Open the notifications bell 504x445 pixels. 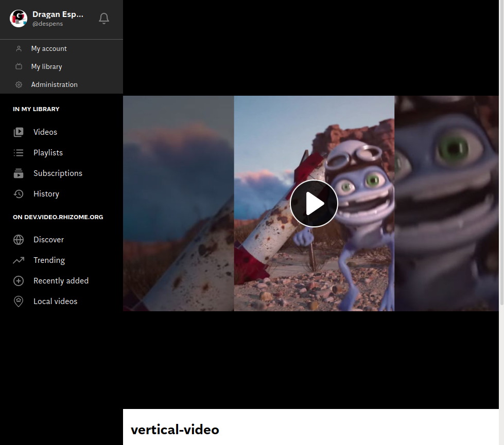pos(104,19)
